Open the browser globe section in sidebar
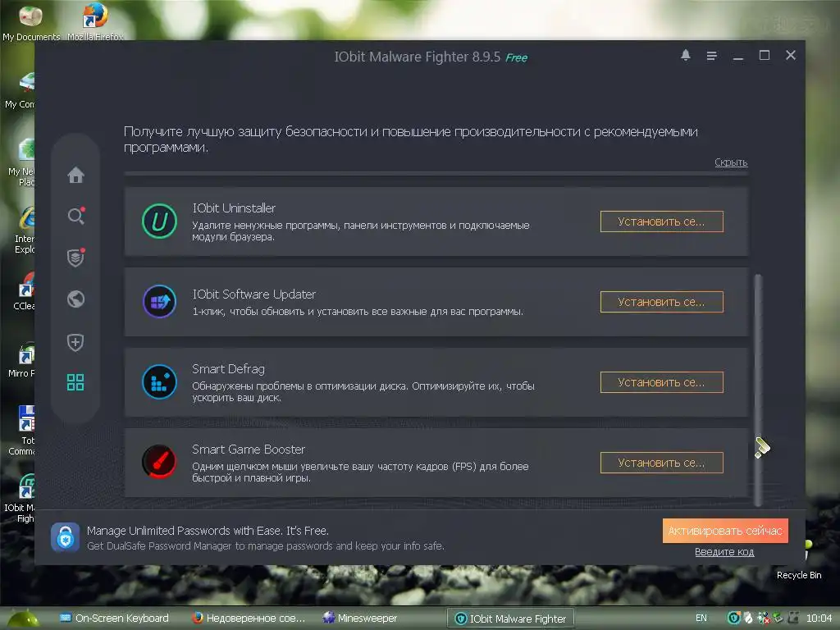Image resolution: width=840 pixels, height=630 pixels. (x=75, y=299)
